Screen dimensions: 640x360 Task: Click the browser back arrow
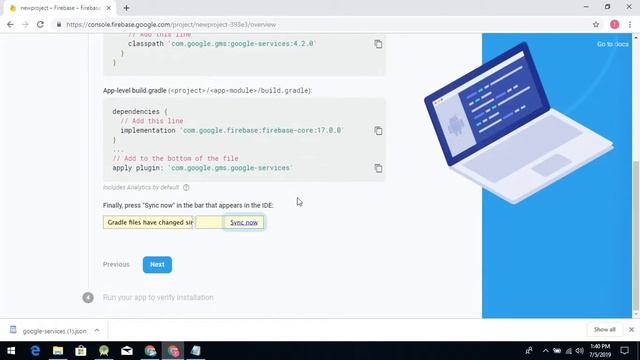pyautogui.click(x=10, y=24)
